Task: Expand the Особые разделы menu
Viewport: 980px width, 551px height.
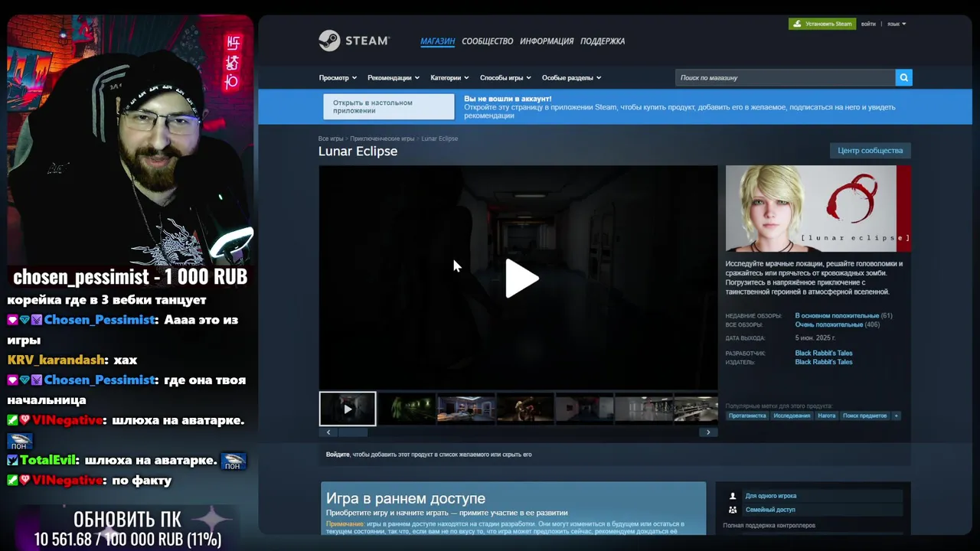Action: tap(571, 77)
